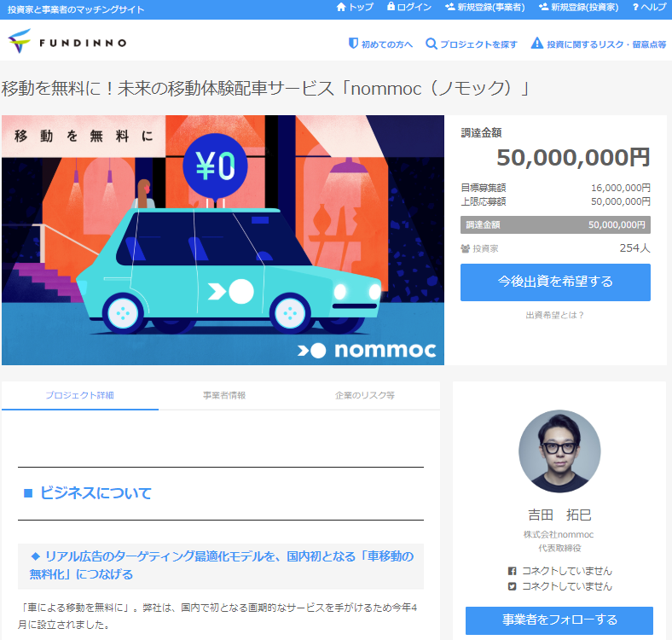Viewport: 672px width, 640px height.
Task: Click the project title 移動を無料に！未来の移動体験配車サービス
Action: 266,89
